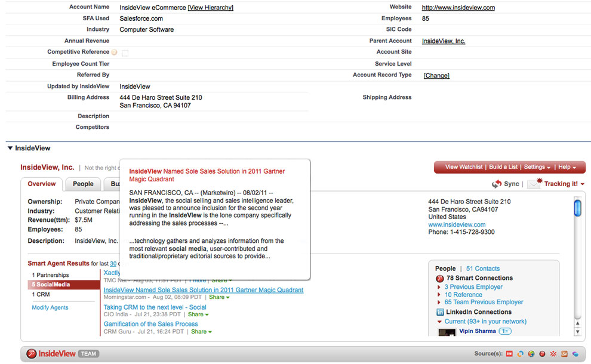Open the Taking CRM to the next level article
The width and height of the screenshot is (591, 364).
[x=155, y=307]
